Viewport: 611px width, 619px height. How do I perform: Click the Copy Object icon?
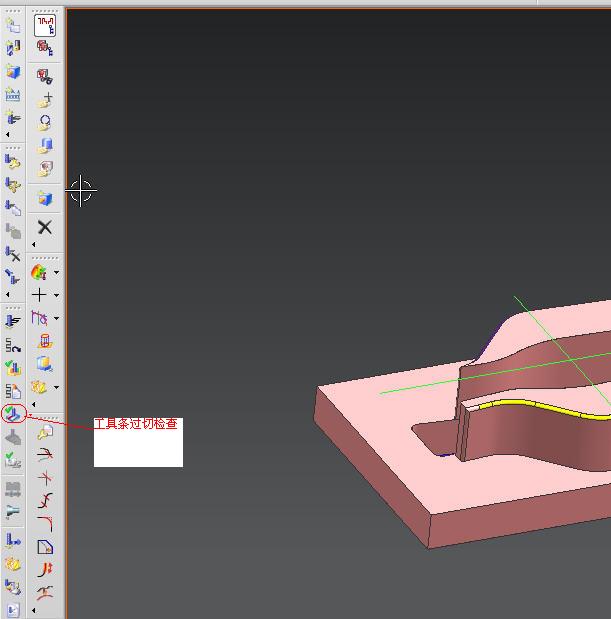[13, 208]
